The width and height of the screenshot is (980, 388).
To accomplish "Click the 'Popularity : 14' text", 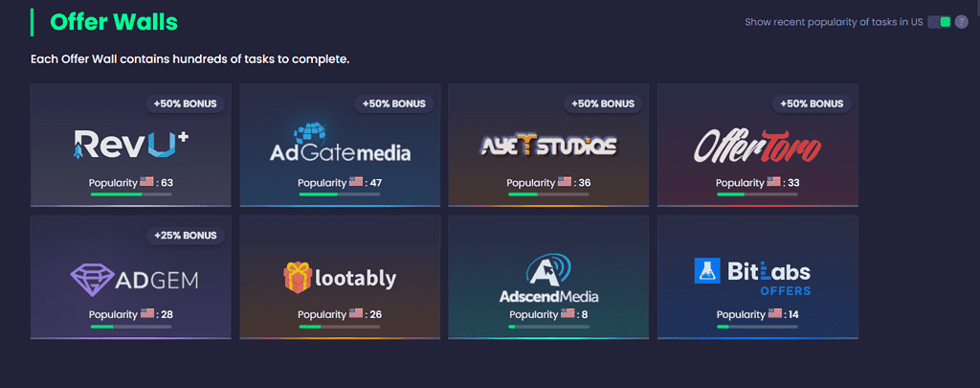I will [758, 314].
